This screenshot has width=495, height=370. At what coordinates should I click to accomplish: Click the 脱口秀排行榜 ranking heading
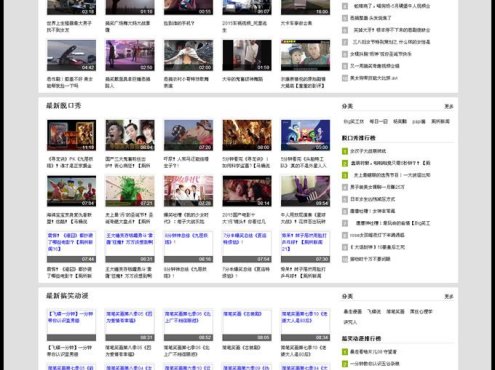pos(358,138)
